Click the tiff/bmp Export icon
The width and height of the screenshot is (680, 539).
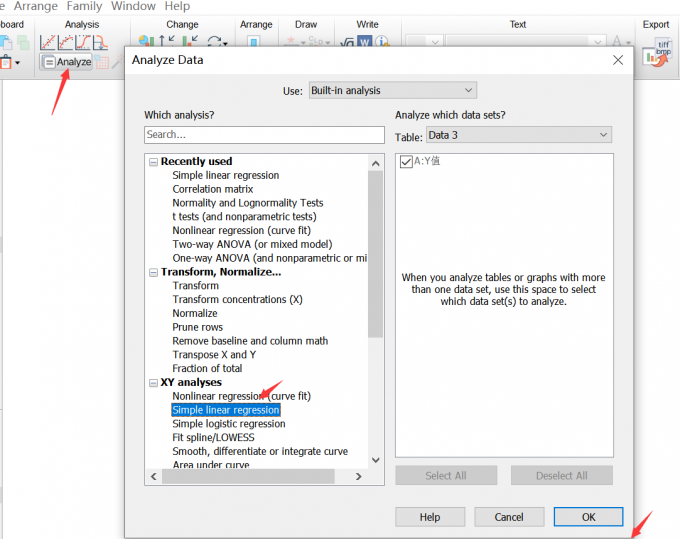(657, 54)
